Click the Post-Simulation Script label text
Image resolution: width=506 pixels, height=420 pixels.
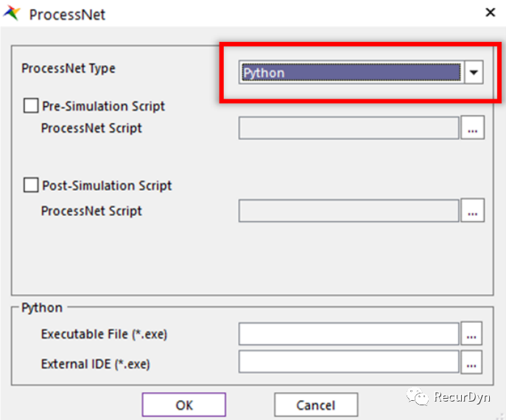pos(107,186)
